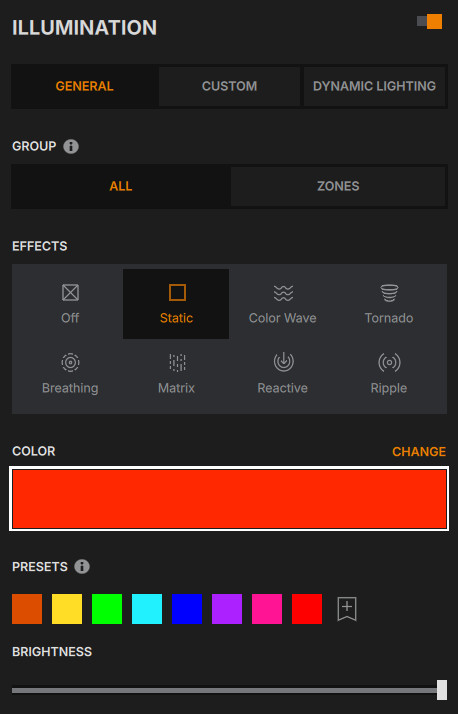Switch group mode to Zones
The height and width of the screenshot is (714, 458).
(338, 186)
